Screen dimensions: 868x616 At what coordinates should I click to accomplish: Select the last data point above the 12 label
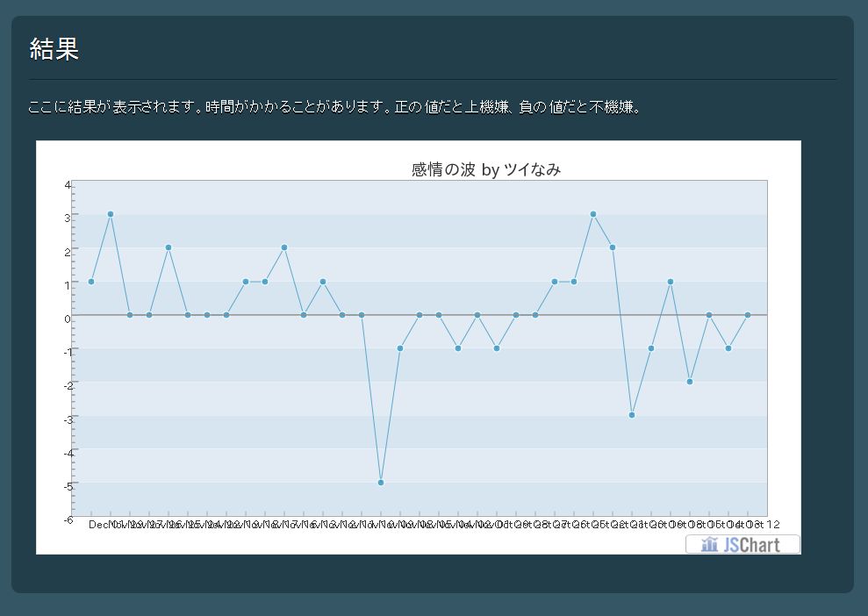click(748, 315)
